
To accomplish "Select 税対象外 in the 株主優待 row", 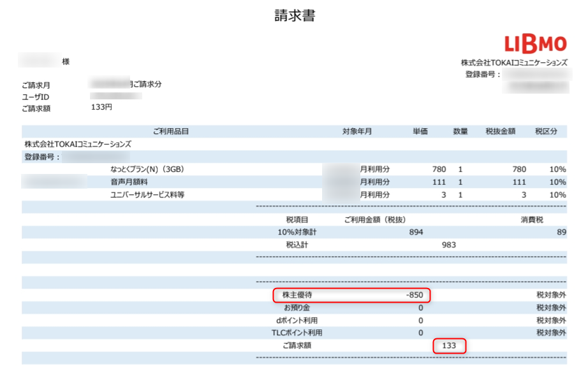I will 551,295.
